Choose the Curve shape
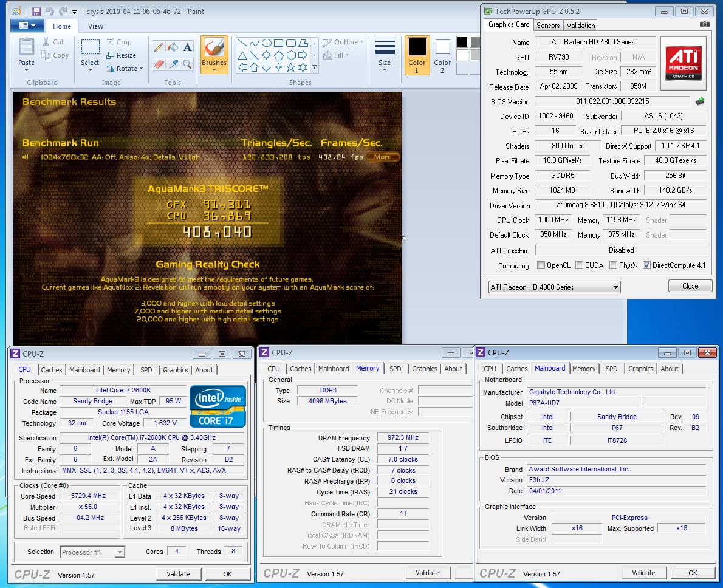Screen dimensions: 723x588 [254, 43]
